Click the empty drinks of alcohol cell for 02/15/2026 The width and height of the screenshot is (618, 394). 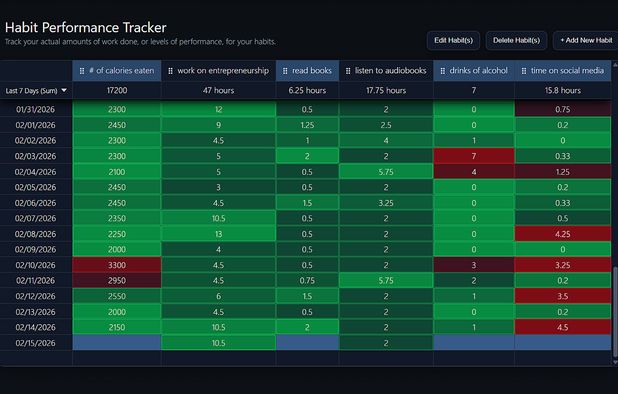pos(474,343)
